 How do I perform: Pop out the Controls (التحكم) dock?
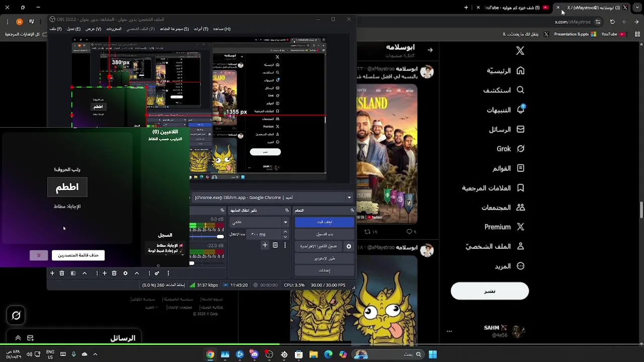click(x=352, y=210)
